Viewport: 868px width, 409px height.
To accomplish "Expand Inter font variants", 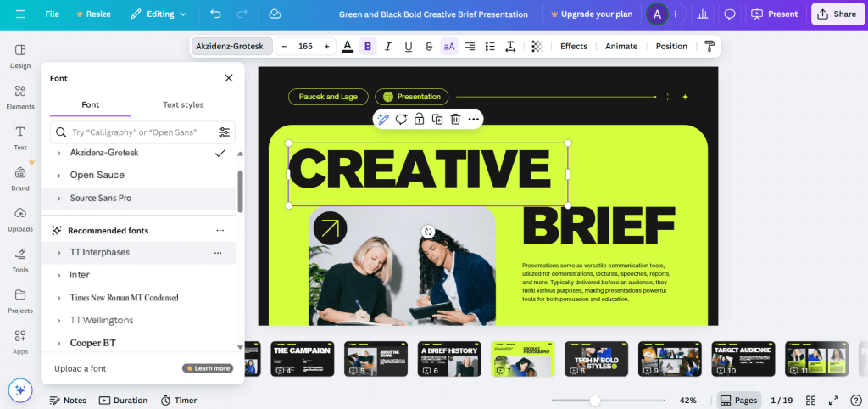I will [x=59, y=276].
